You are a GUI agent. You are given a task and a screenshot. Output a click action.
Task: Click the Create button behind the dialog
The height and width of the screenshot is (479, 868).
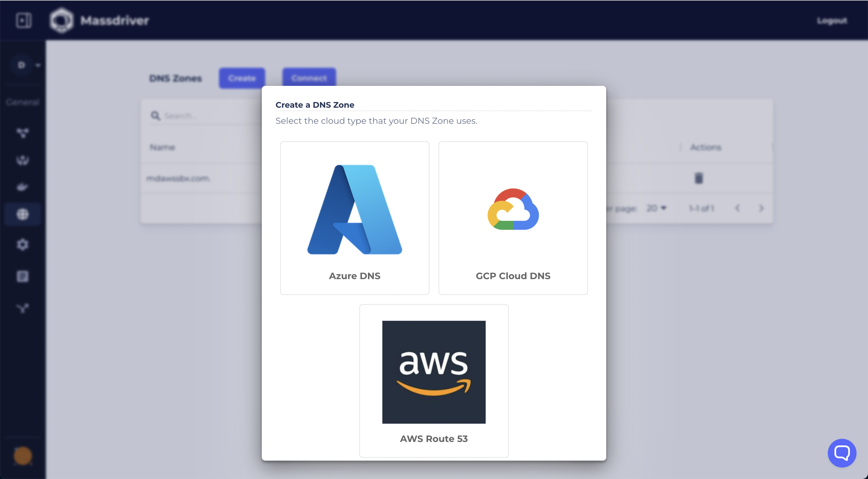[x=242, y=78]
